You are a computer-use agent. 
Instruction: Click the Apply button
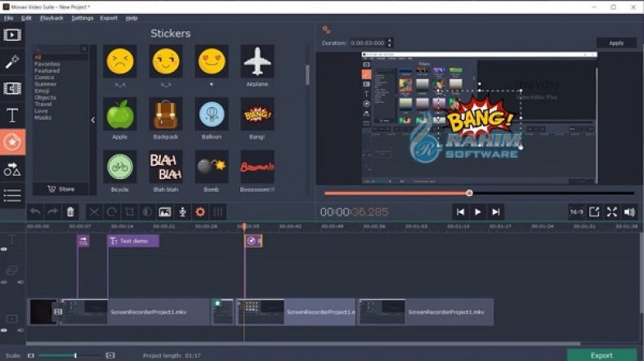click(x=616, y=42)
